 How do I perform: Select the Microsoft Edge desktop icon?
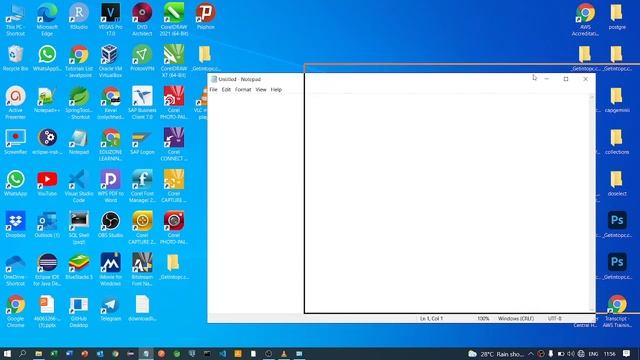(47, 20)
